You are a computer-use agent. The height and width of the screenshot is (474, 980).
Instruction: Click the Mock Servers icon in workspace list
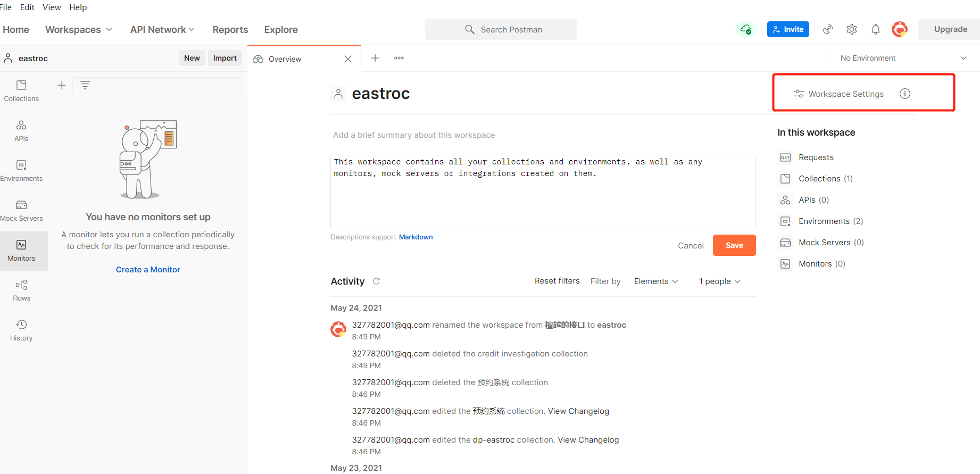tap(785, 243)
